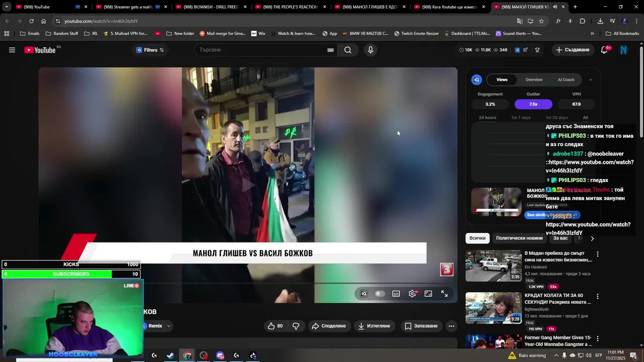Open the on-screen keyboard in search box
The height and width of the screenshot is (362, 644).
tap(331, 50)
